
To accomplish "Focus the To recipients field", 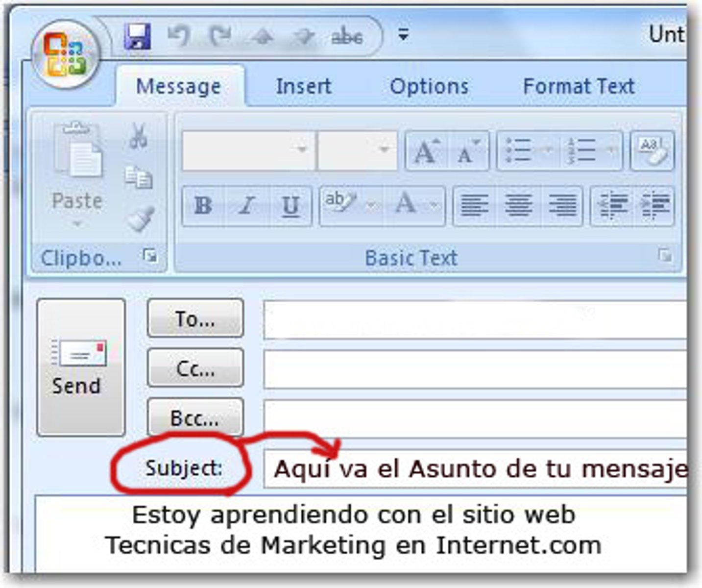I will (x=475, y=320).
